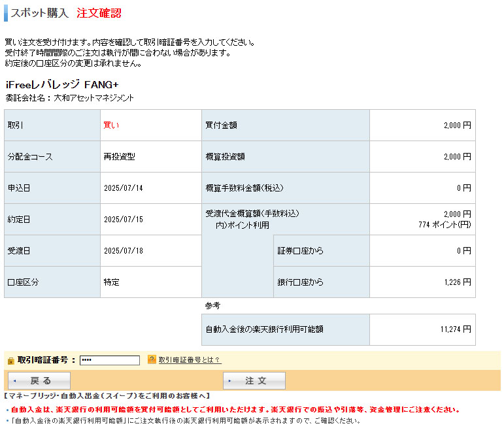Click the 銀行口座から amount 1,226 円
This screenshot has height=432, width=504.
click(456, 282)
